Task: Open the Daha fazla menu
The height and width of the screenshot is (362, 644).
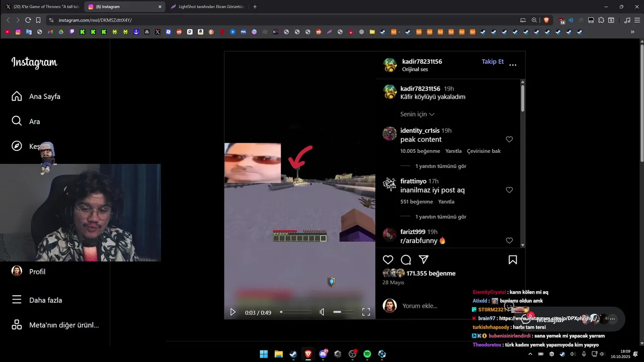Action: pyautogui.click(x=37, y=300)
